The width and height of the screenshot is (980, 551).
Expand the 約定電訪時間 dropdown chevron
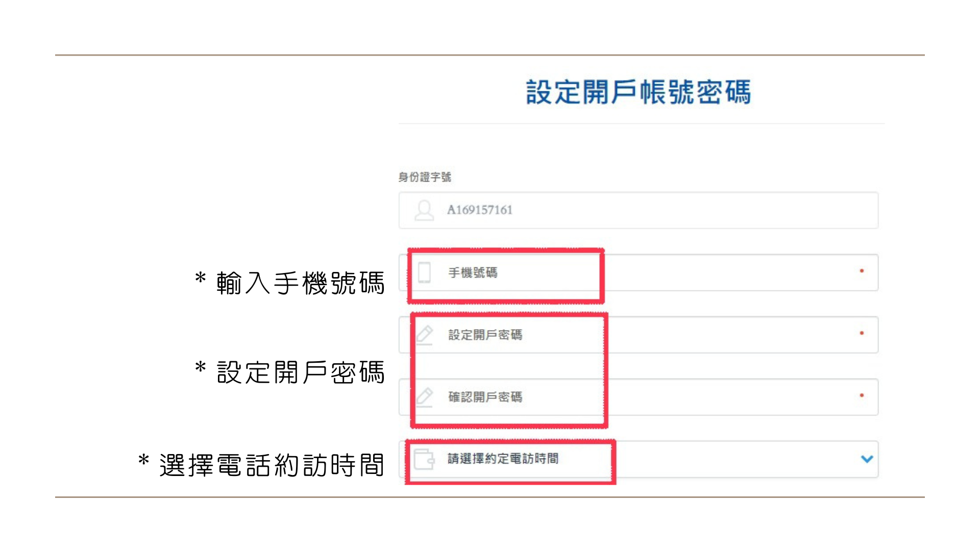point(867,459)
